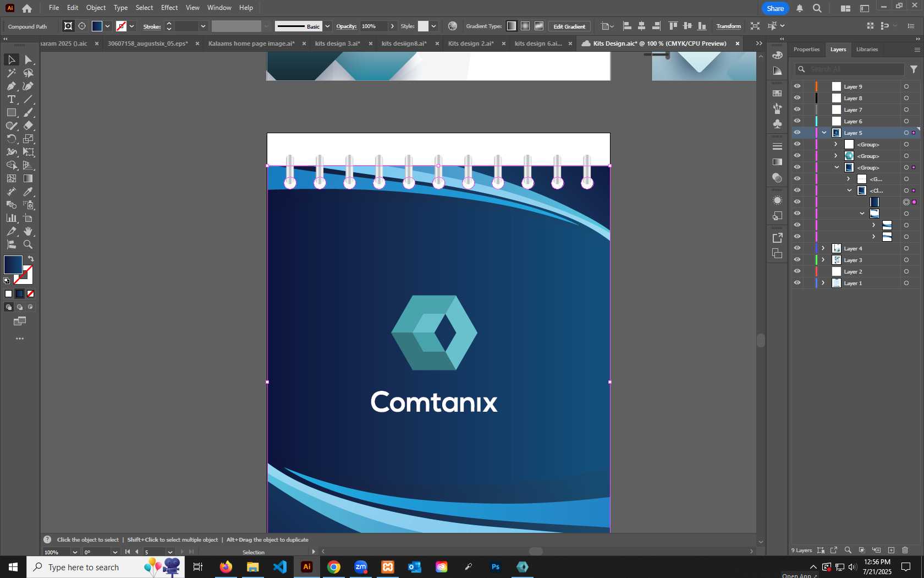Select the Selection tool arrow
This screenshot has width=924, height=578.
pos(11,59)
